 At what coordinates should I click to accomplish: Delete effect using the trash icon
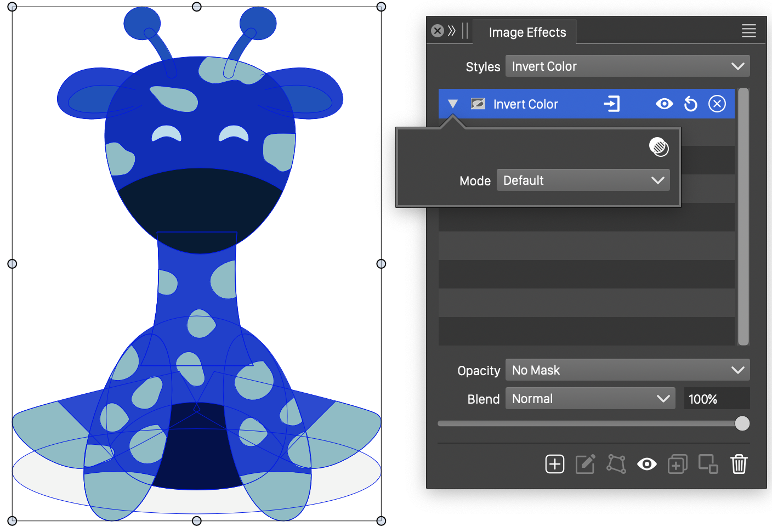(x=739, y=464)
